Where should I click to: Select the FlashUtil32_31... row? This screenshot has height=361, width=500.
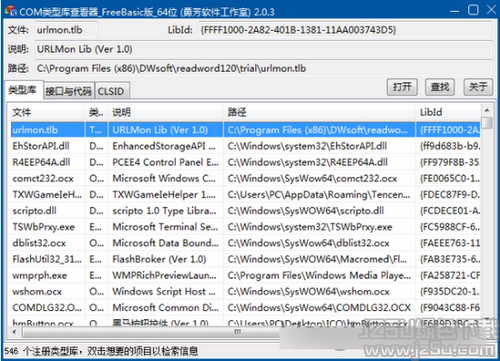tap(245, 259)
